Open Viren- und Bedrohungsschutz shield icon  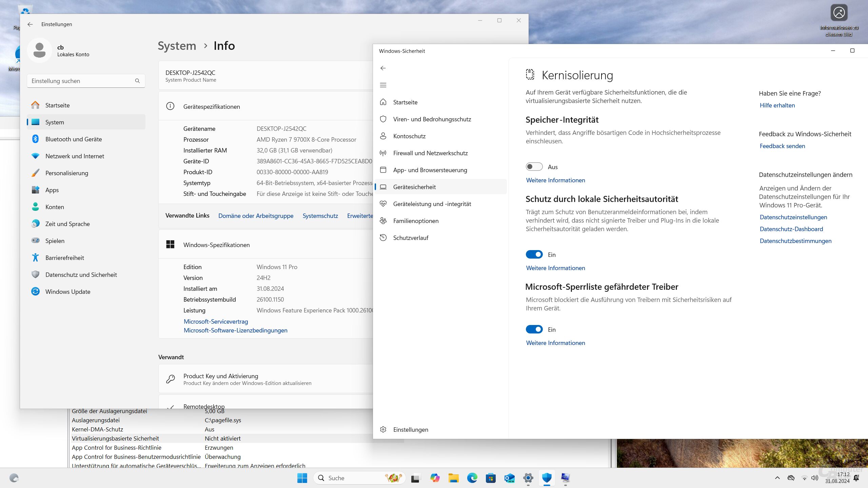point(383,119)
